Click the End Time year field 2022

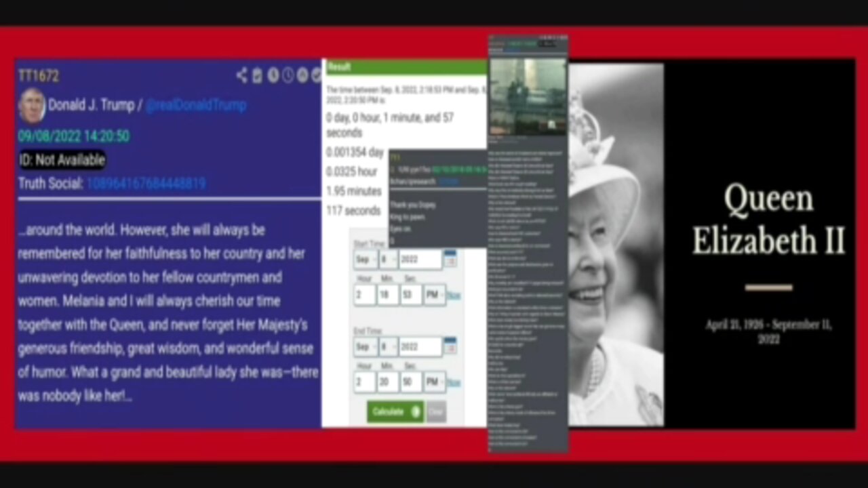click(x=420, y=347)
